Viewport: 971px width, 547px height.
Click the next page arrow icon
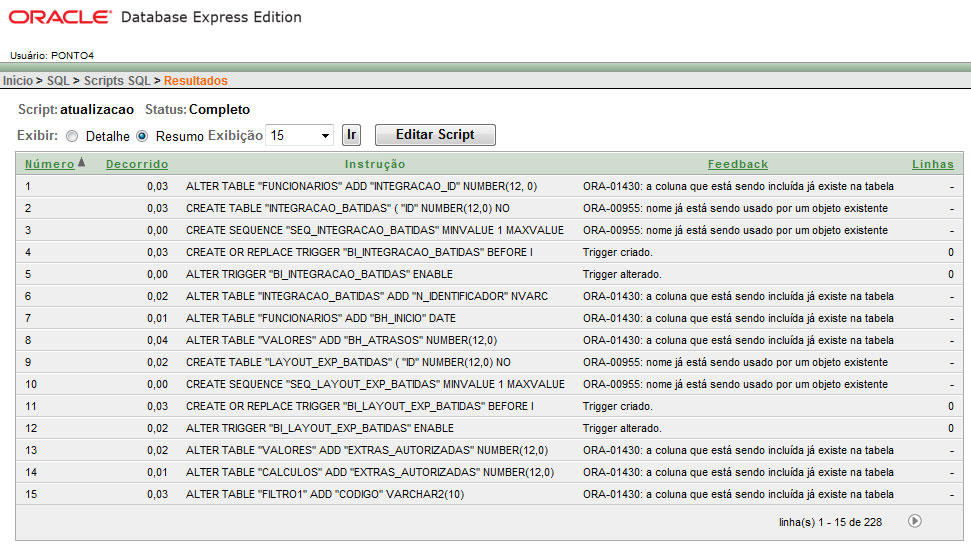pos(915,521)
